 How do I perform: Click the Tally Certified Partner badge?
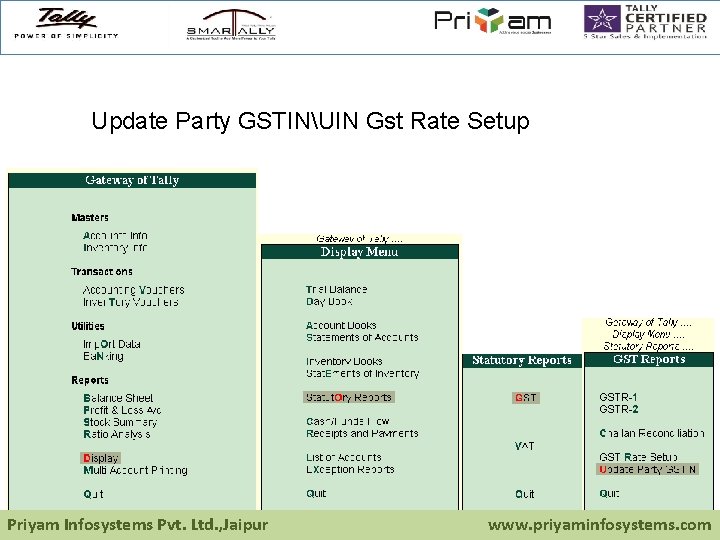[645, 22]
